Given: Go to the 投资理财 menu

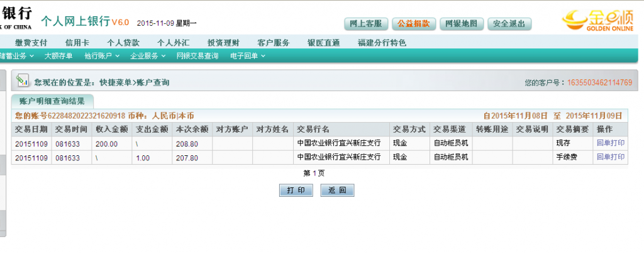Looking at the screenshot, I should point(223,43).
